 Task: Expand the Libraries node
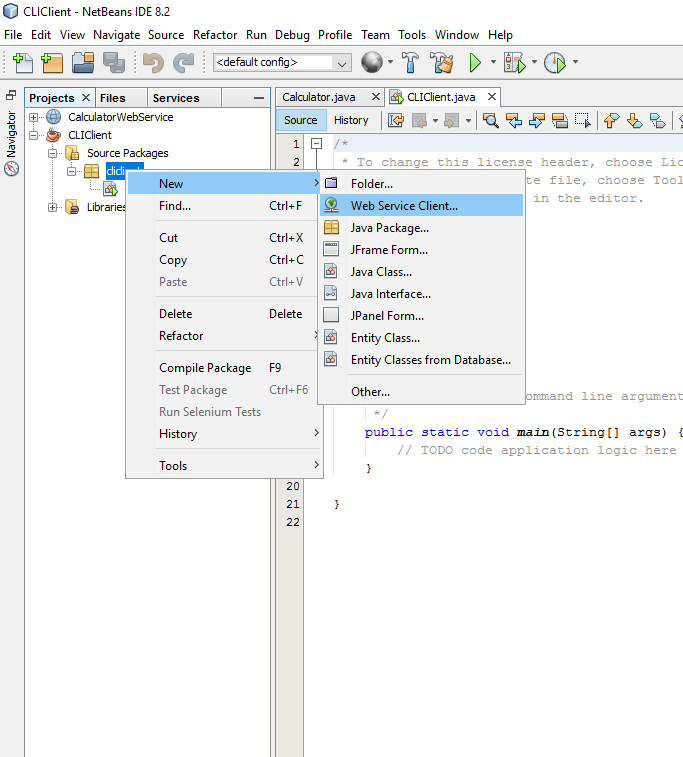click(52, 208)
